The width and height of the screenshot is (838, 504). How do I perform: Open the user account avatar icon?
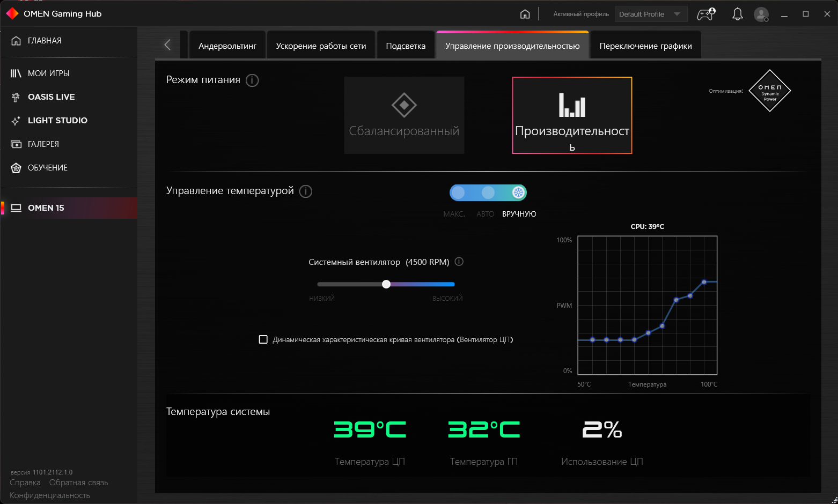761,14
